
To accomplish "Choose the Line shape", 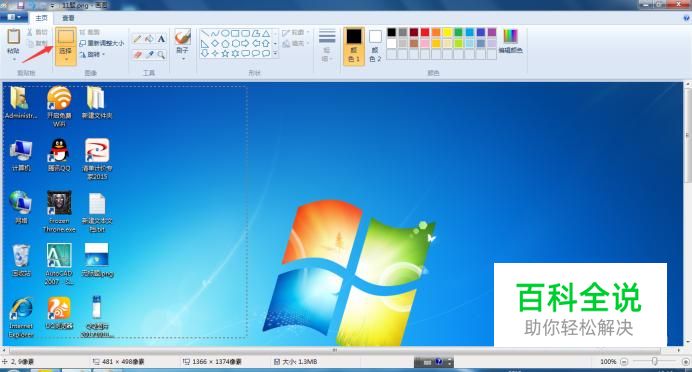I will (205, 34).
